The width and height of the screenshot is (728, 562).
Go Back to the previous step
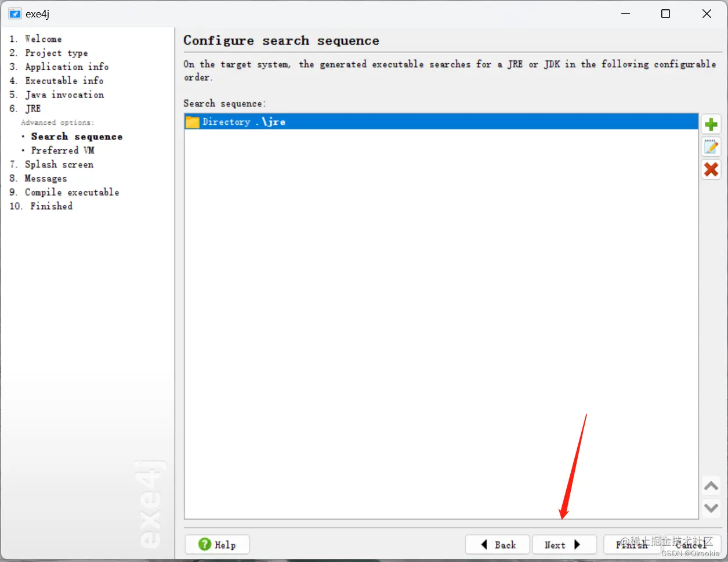click(x=498, y=545)
